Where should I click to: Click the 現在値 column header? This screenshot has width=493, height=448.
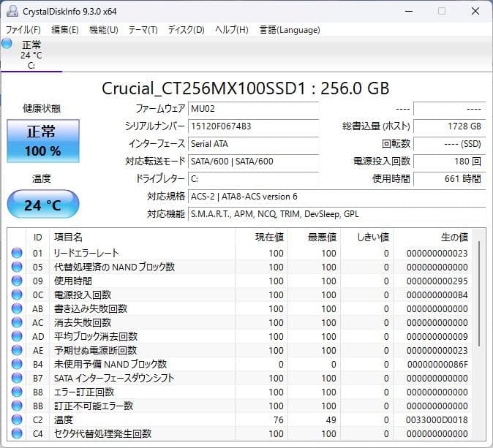(261, 238)
